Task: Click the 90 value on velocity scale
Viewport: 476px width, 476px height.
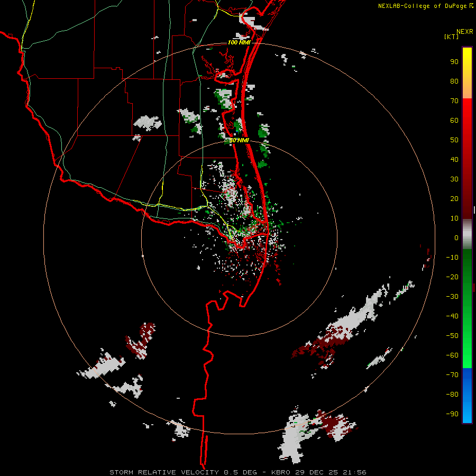Action: click(x=454, y=62)
